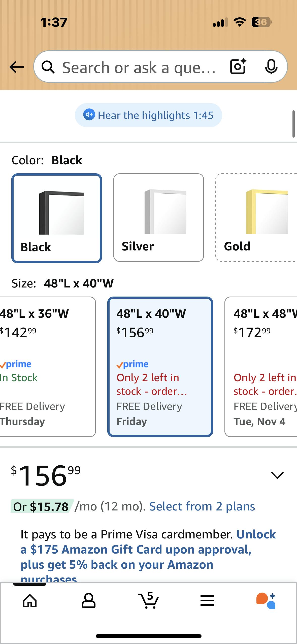The width and height of the screenshot is (297, 644).
Task: Tap the microphone voice search icon
Action: (271, 67)
